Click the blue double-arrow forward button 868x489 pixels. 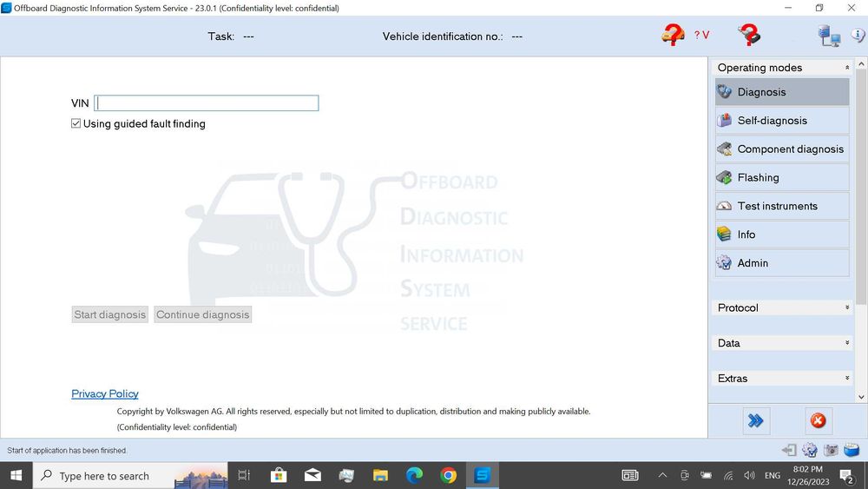(756, 421)
